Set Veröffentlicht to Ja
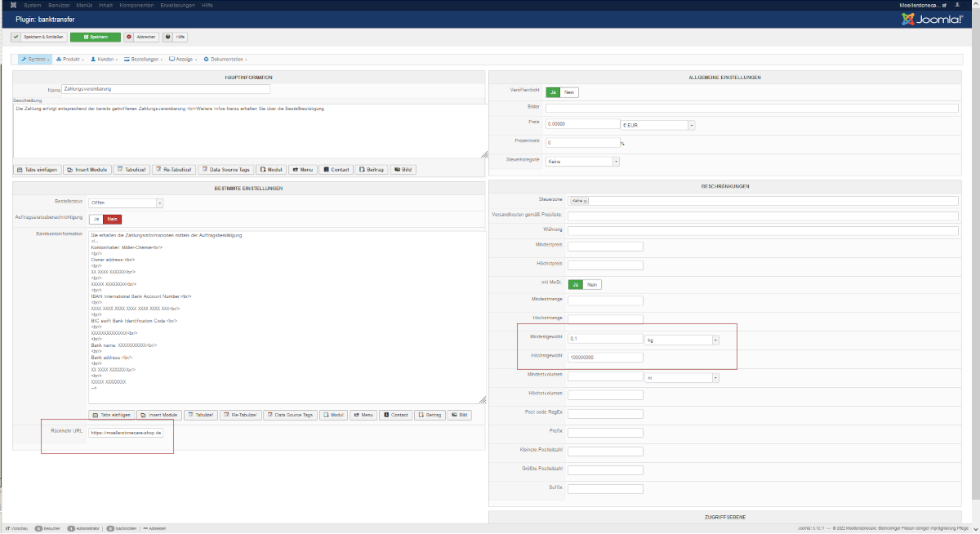 coord(553,92)
